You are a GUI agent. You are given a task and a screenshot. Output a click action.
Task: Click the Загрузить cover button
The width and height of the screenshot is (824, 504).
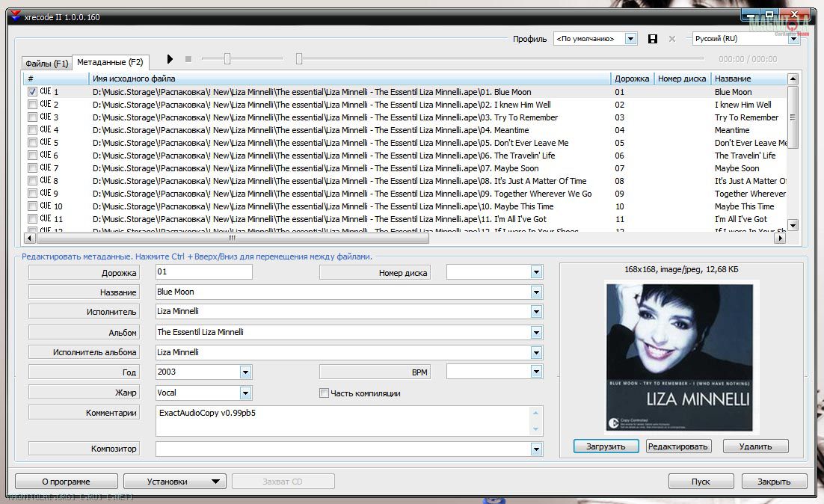point(606,446)
